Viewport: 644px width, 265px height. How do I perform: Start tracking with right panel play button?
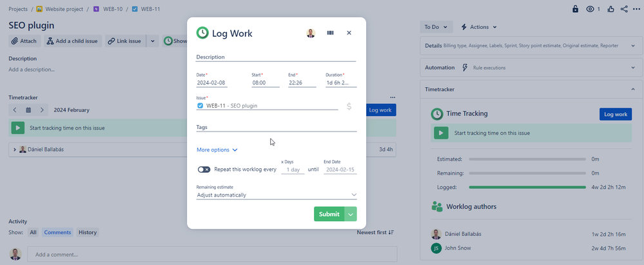click(x=441, y=133)
